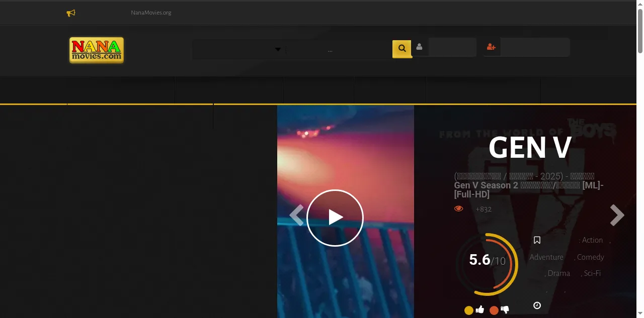Click the yellow dot beside thumbs up
Image resolution: width=644 pixels, height=318 pixels.
point(468,310)
